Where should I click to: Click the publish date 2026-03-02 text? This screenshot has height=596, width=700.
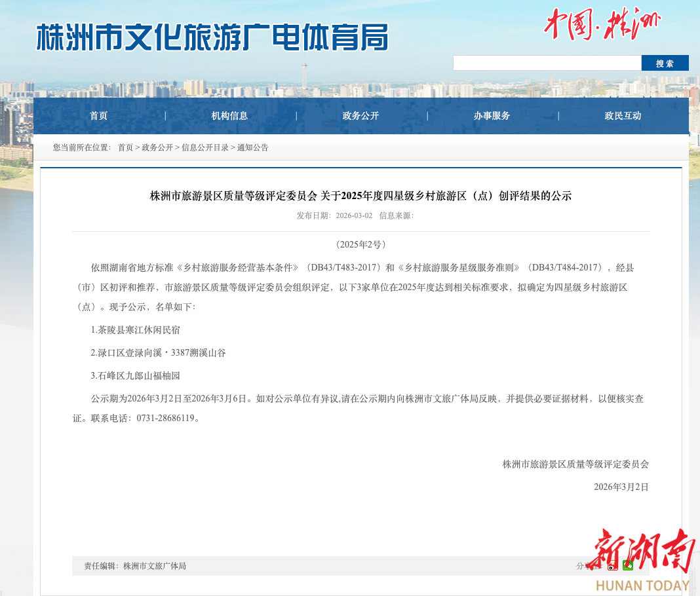tap(354, 215)
